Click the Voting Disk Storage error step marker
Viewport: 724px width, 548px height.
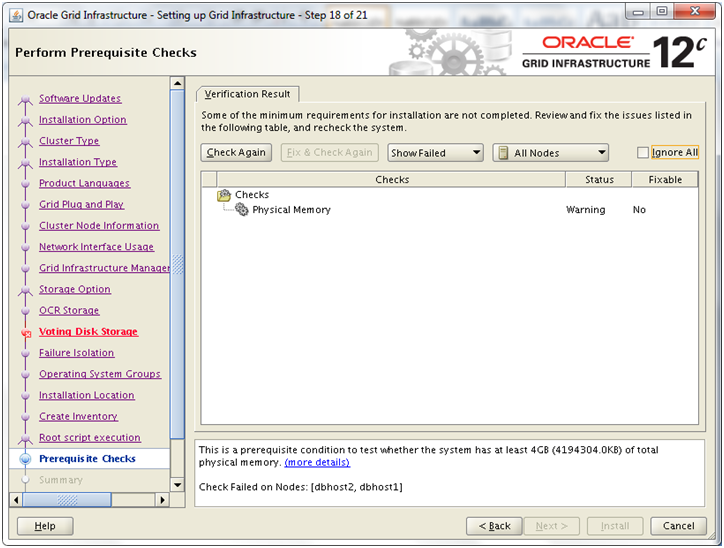[x=26, y=332]
